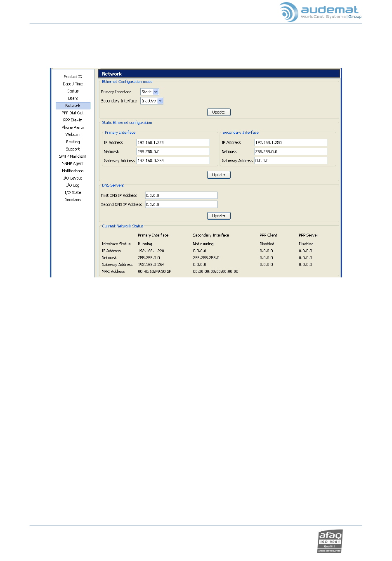
Task: Open the I/O Layout page
Action: pyautogui.click(x=73, y=178)
